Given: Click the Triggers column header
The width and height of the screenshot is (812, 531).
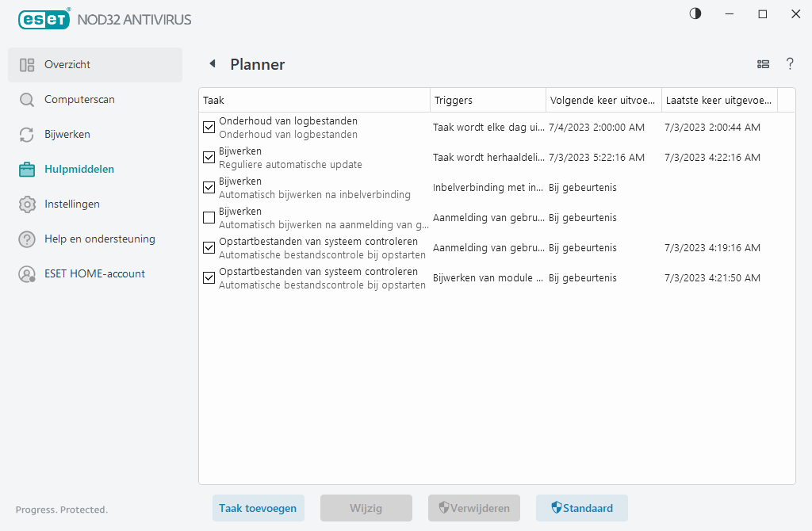Looking at the screenshot, I should (x=487, y=100).
